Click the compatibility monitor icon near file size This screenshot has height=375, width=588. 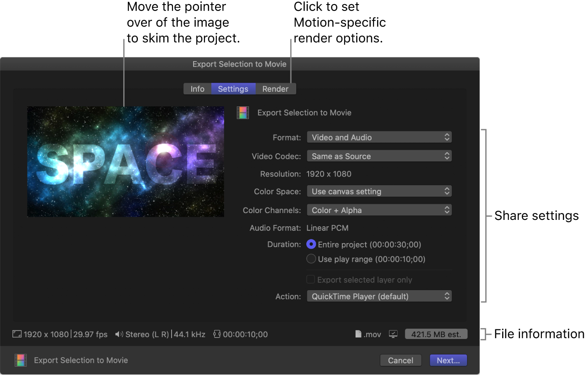393,334
